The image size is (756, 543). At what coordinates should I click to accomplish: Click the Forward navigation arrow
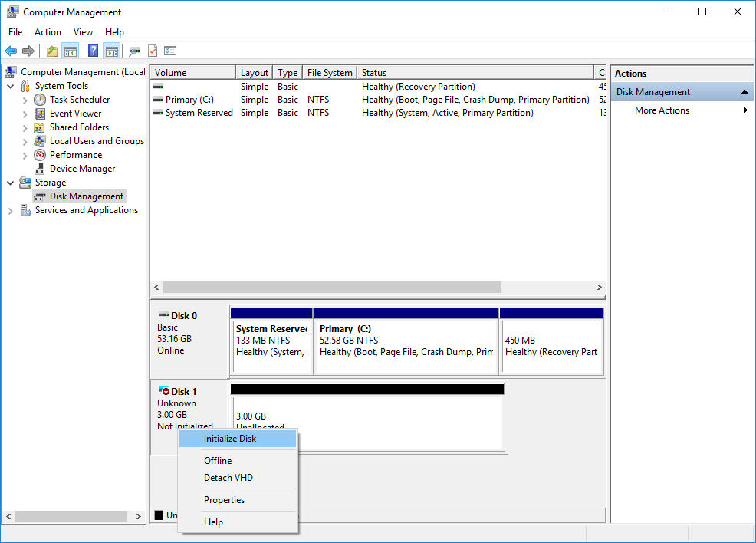[29, 51]
